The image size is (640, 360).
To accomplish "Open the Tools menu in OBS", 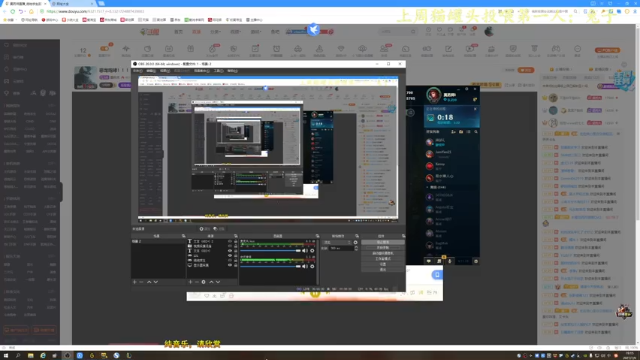I will 218,71.
